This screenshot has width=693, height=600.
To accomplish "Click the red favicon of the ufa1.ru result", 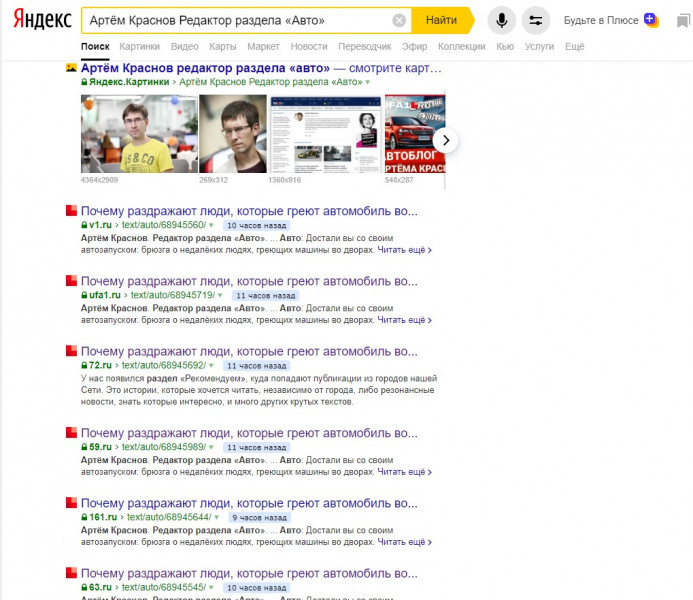I will pos(71,281).
